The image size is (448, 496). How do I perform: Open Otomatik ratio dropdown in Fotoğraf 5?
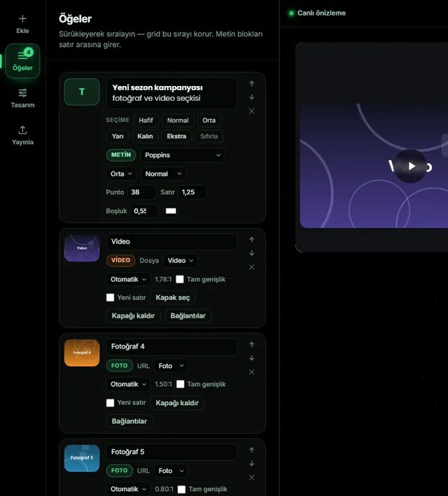click(128, 489)
